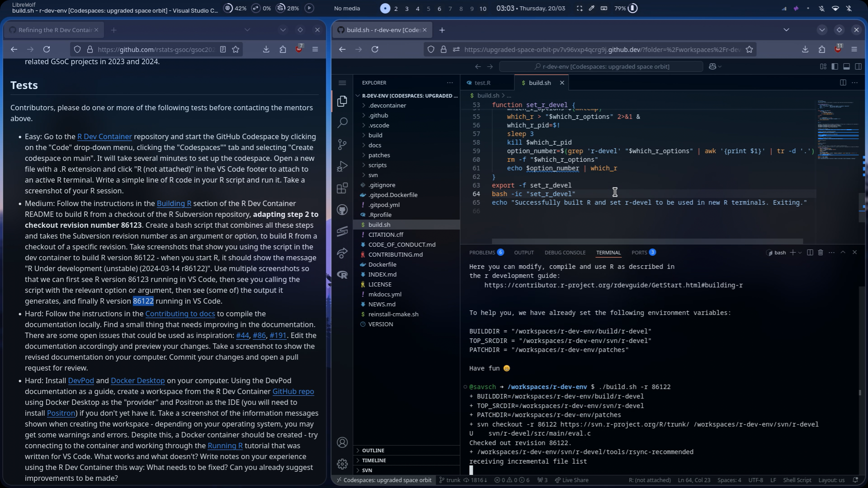Open OUTPUT panel tab

coord(524,253)
